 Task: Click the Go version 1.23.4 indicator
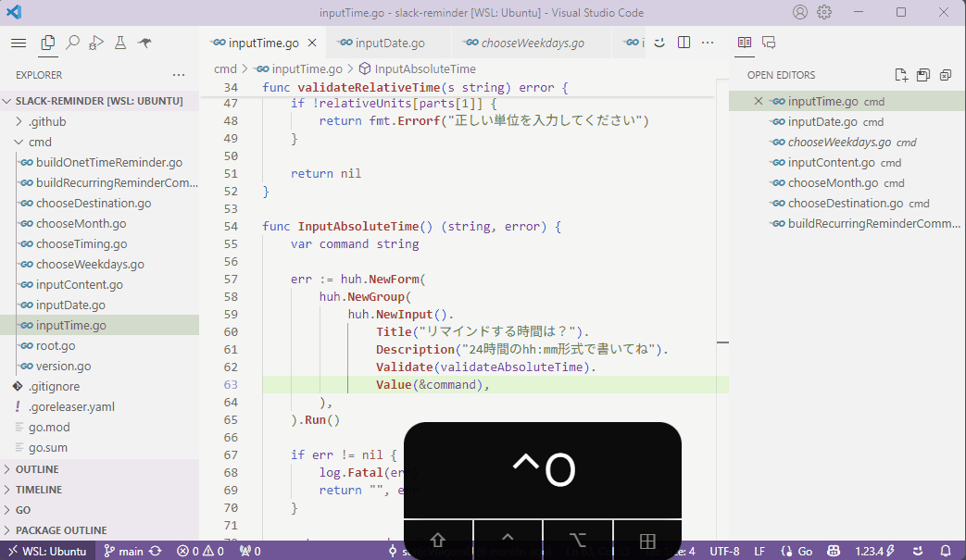874,551
